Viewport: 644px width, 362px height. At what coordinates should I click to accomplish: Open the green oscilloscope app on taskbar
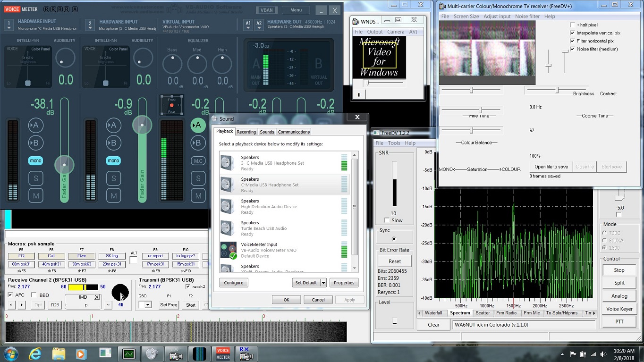click(x=128, y=354)
